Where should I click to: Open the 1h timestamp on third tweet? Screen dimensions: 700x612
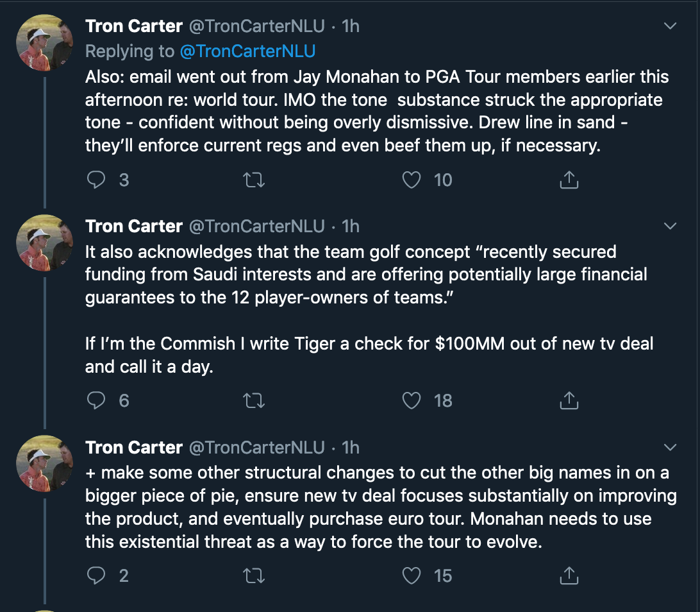point(351,447)
